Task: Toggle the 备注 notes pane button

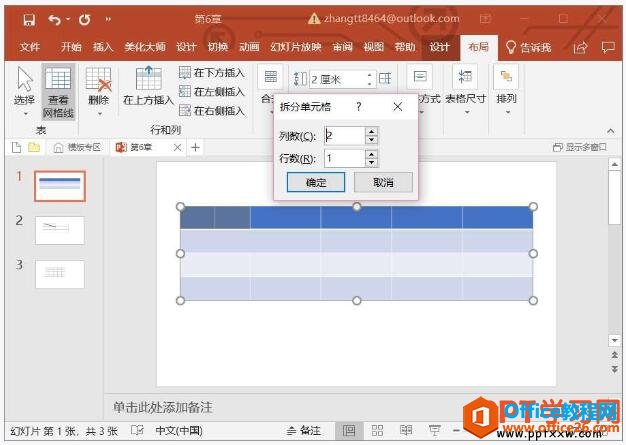Action: click(303, 431)
